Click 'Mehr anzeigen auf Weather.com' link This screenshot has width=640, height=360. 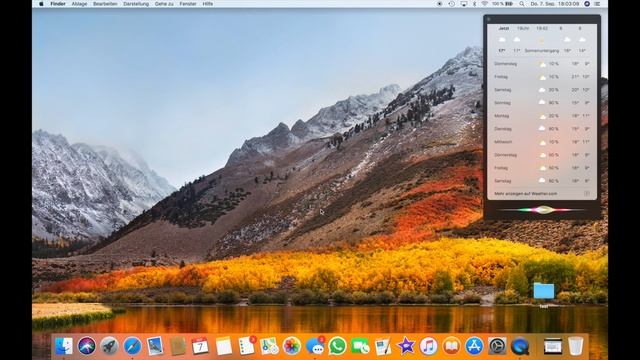click(x=526, y=193)
